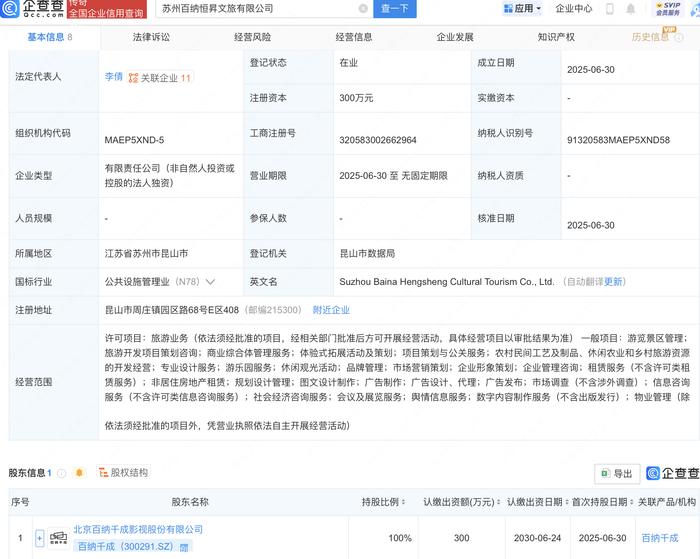Select 组织机构代码 value MAEP5XND-5
Screen dimensions: 700x559
click(x=134, y=140)
